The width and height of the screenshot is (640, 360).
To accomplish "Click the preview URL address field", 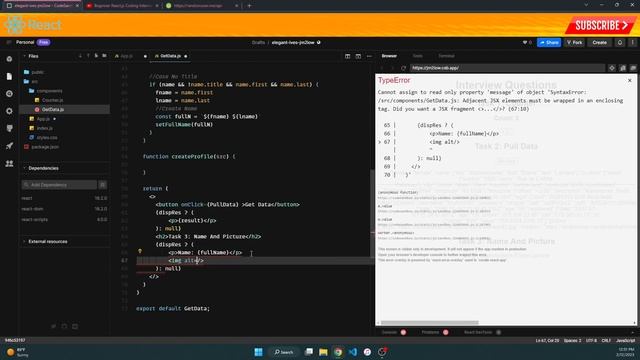I will tap(507, 68).
